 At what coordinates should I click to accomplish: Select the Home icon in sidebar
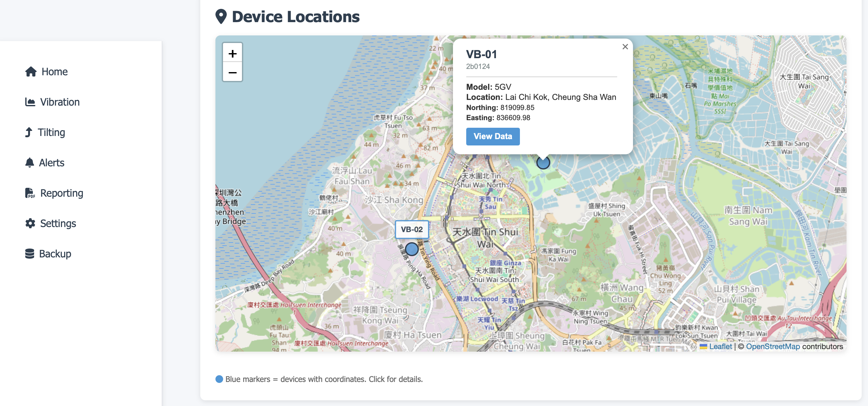pos(30,71)
